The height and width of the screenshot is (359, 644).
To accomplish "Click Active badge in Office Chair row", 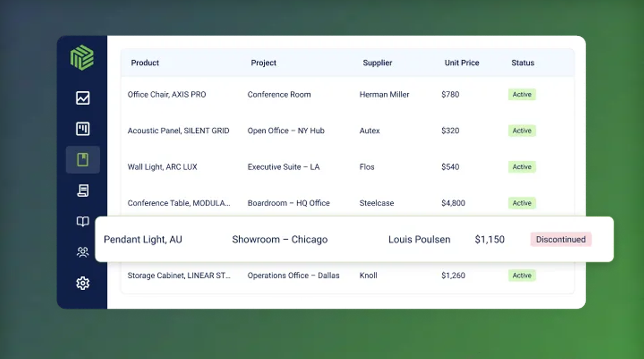I will pyautogui.click(x=522, y=94).
